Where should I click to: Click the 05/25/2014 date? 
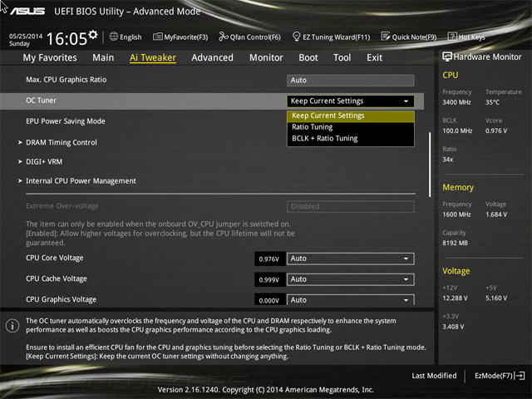26,36
